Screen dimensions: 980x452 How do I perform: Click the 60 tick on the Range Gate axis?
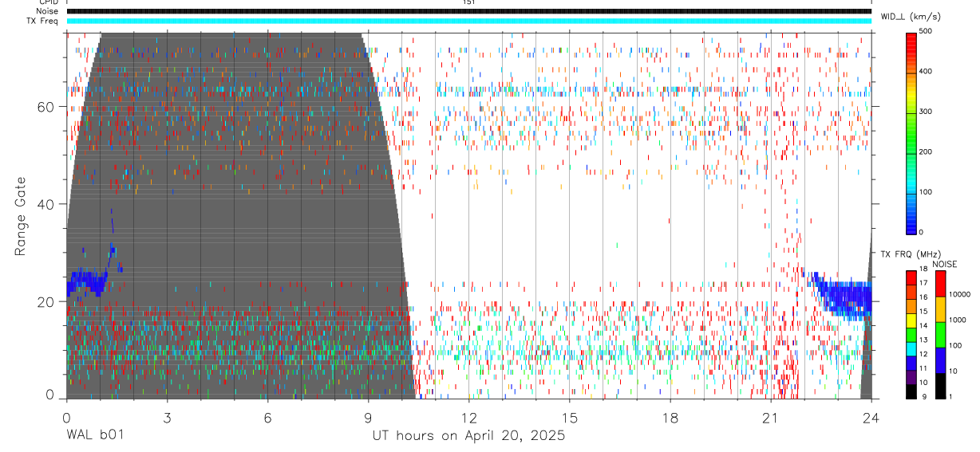pos(45,107)
